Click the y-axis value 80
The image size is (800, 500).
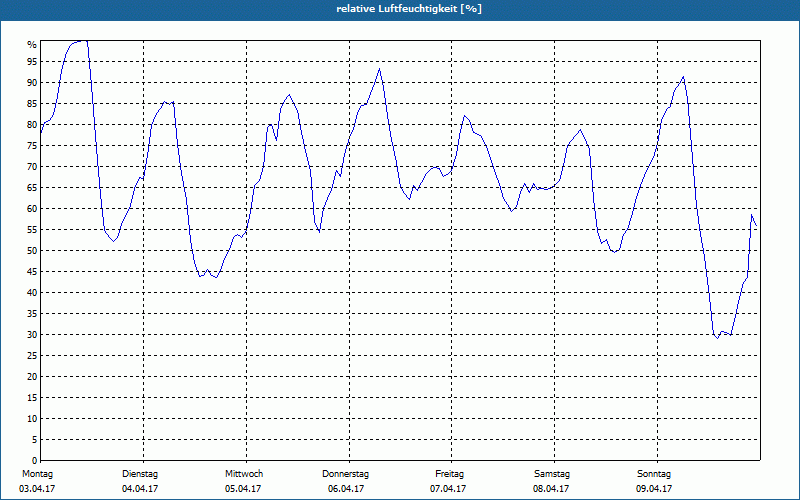tap(32, 124)
